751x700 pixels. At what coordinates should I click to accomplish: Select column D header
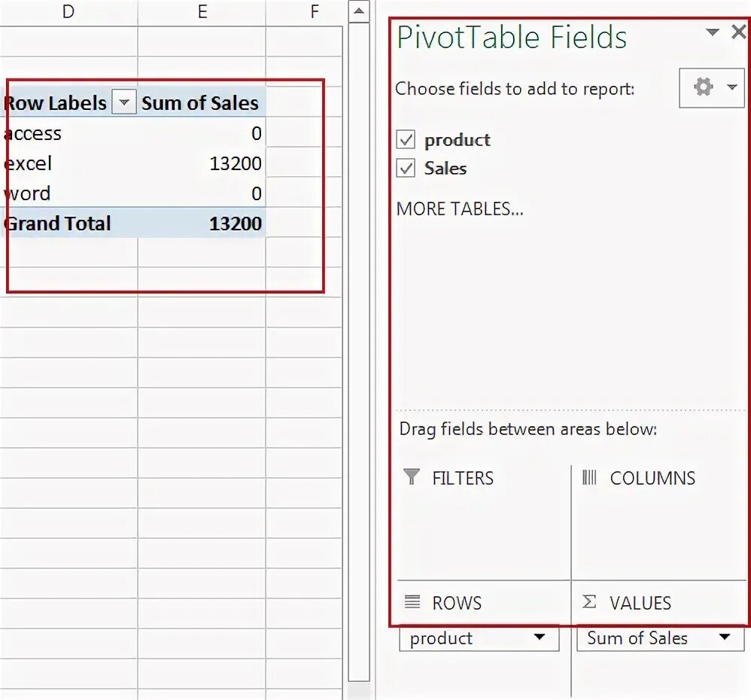(68, 11)
